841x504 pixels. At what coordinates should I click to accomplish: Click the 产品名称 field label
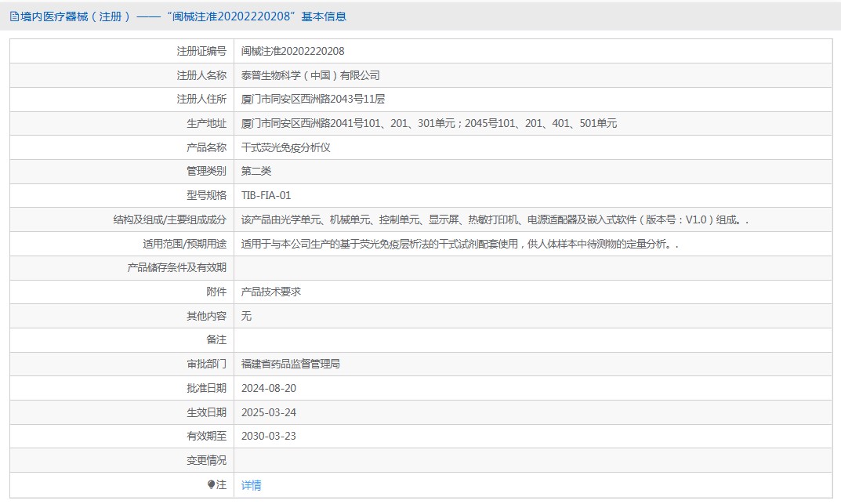206,147
